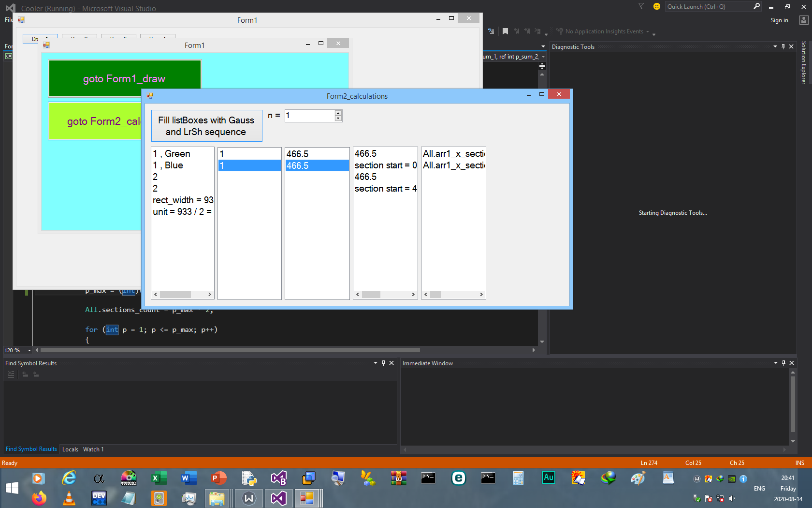Select '1 , Blue' in first listbox
This screenshot has width=812, height=508.
click(x=183, y=165)
